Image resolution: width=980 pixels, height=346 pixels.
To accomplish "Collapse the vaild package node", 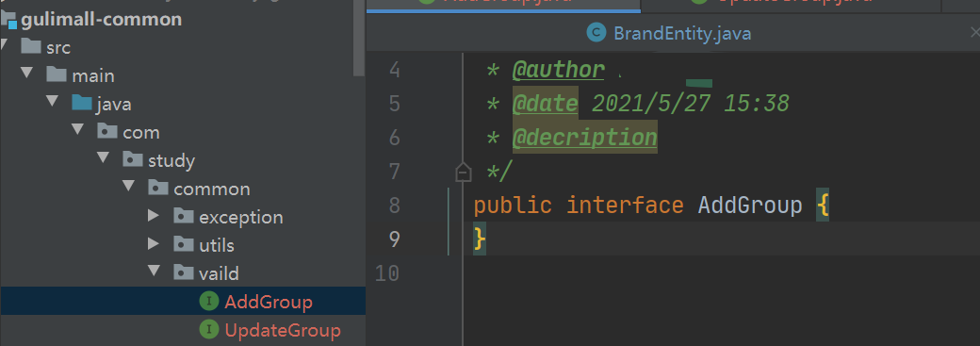I will [153, 272].
